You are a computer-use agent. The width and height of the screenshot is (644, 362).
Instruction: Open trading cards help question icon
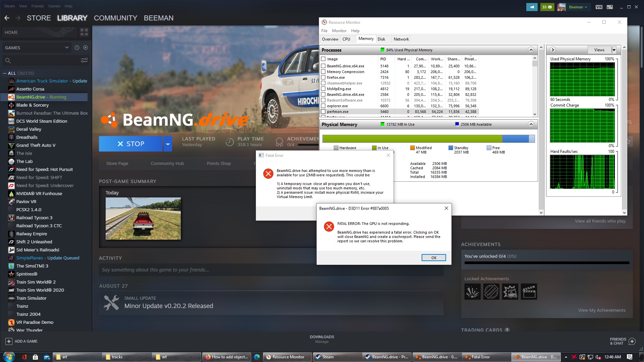tap(507, 330)
